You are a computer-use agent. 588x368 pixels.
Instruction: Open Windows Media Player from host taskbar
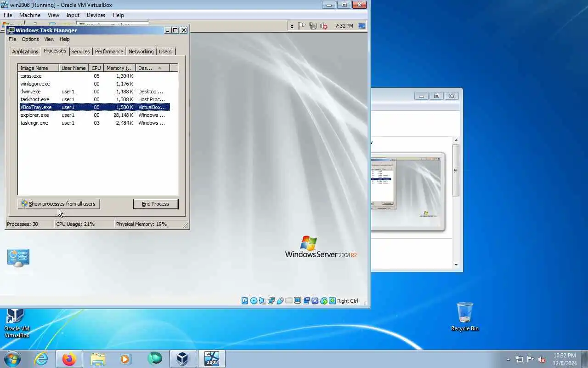click(x=126, y=359)
